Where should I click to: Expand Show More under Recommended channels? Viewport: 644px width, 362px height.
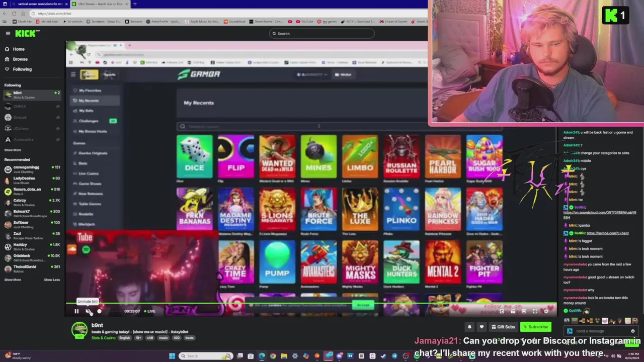(x=13, y=280)
